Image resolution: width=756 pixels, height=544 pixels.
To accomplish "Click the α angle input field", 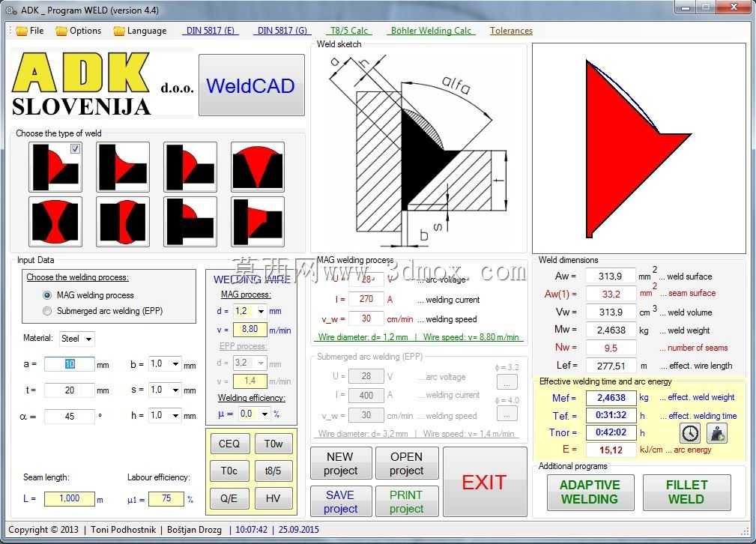I will (x=70, y=416).
